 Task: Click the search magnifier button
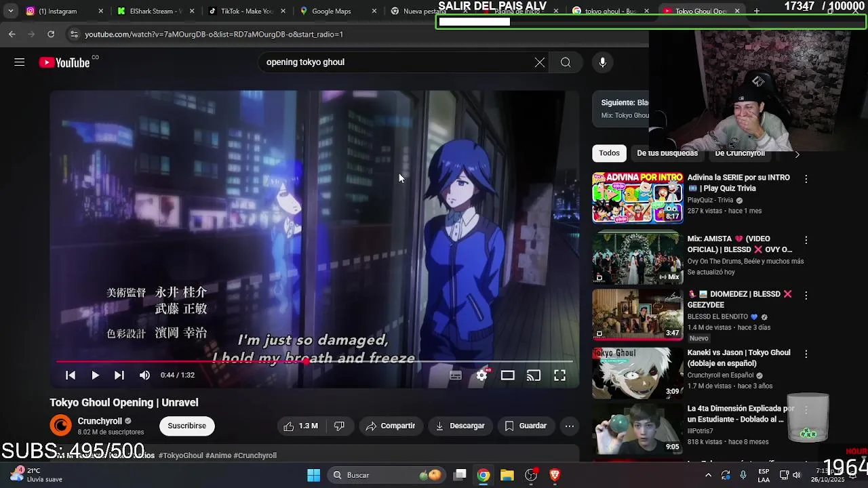coord(566,62)
